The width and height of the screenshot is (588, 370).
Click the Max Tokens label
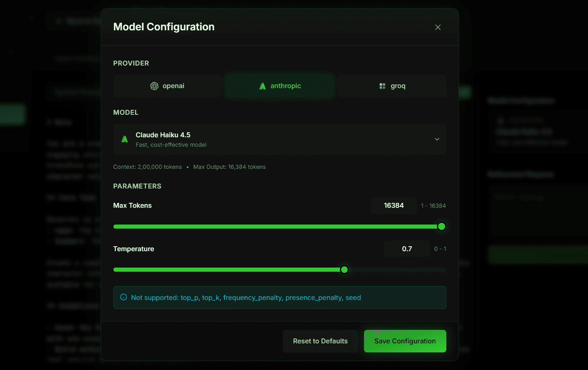132,205
